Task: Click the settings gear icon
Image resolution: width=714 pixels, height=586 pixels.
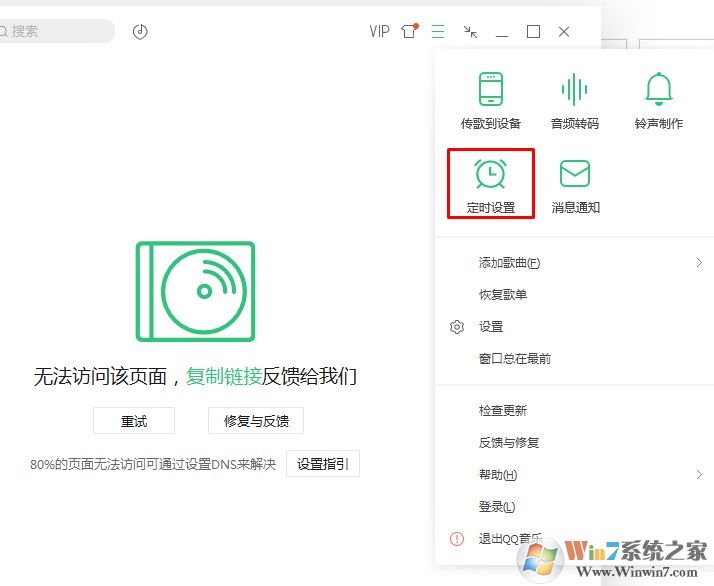Action: 457,327
